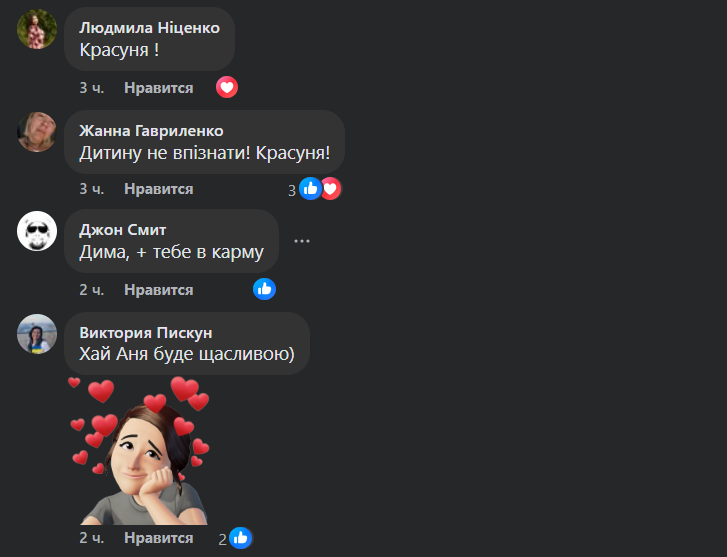Like the comment "Красуня !" via Нравится

pyautogui.click(x=159, y=88)
